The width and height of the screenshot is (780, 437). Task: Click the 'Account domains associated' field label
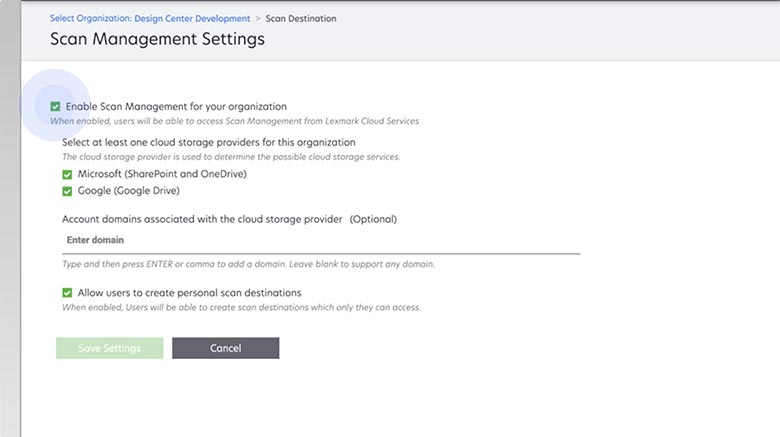(x=202, y=219)
